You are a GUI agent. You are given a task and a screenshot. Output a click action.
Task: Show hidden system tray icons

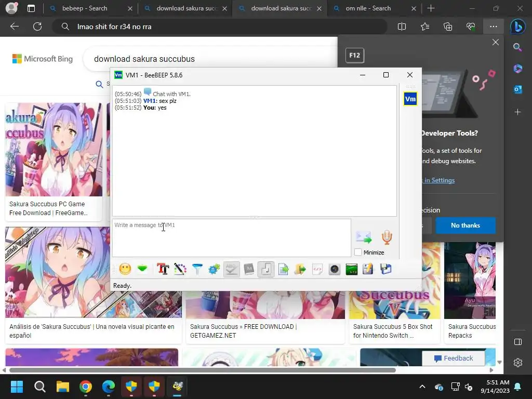coord(422,387)
